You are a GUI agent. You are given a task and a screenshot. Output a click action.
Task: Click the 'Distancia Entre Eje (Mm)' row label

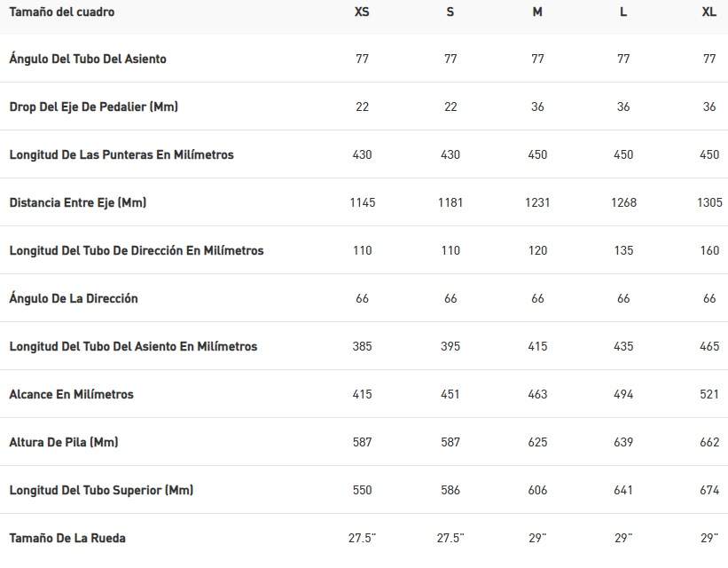(x=78, y=202)
